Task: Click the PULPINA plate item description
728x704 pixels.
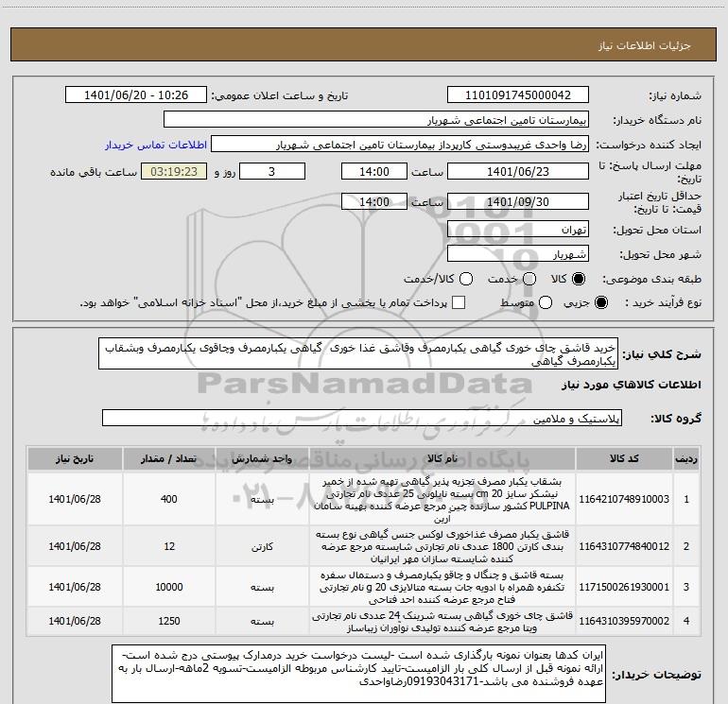Action: [442, 499]
